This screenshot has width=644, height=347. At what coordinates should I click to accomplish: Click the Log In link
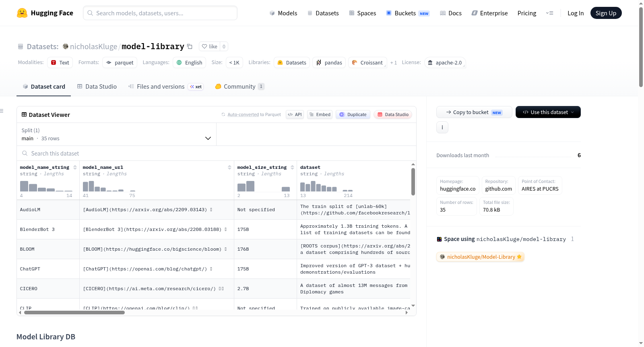[576, 13]
